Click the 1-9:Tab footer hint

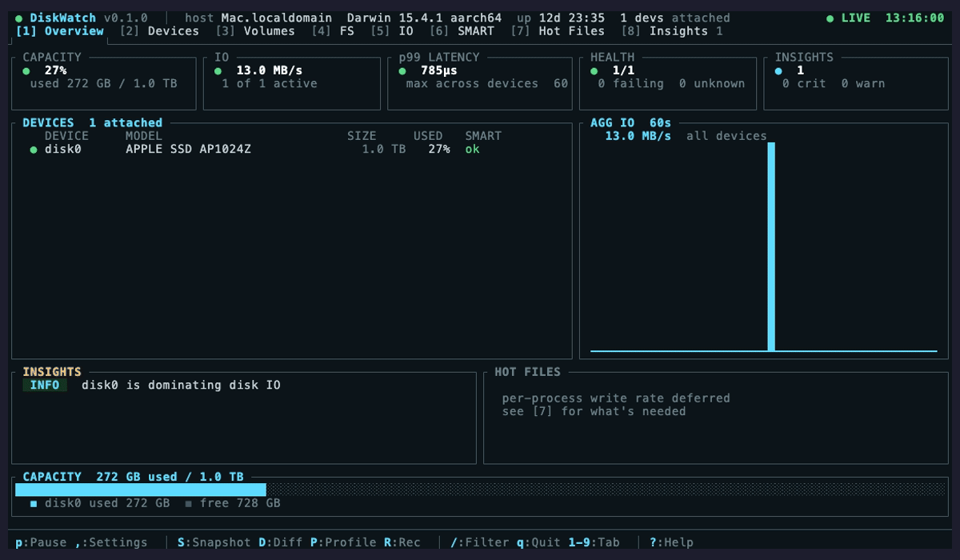coord(594,542)
